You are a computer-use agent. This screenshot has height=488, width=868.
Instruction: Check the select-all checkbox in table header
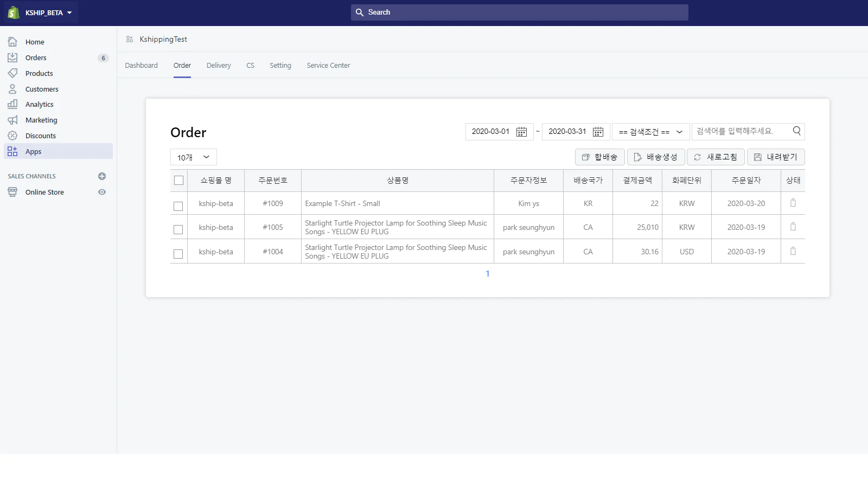click(x=178, y=181)
